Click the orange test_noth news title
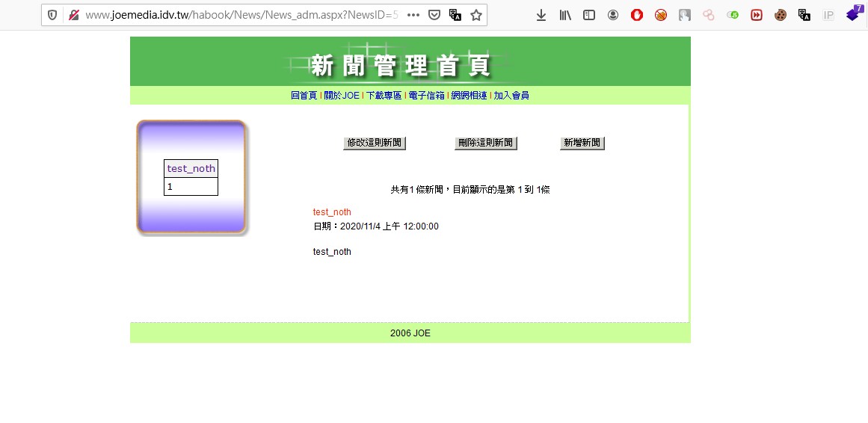This screenshot has width=868, height=423. click(332, 212)
